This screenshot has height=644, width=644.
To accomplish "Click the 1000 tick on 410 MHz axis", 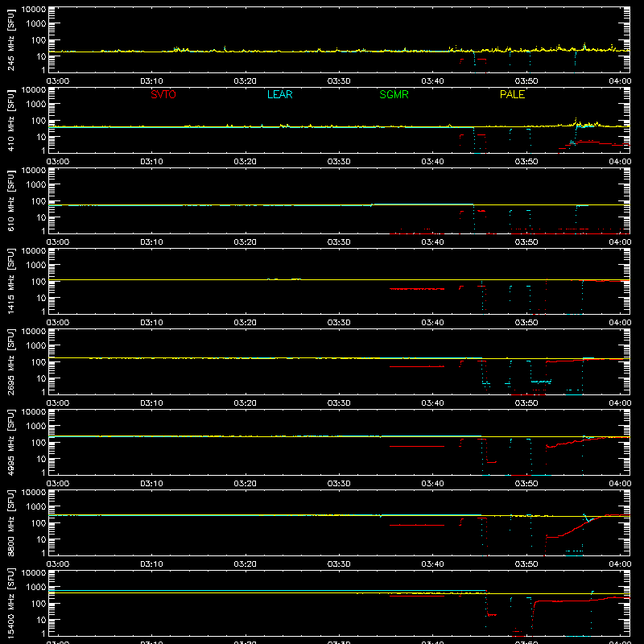I will (36, 105).
